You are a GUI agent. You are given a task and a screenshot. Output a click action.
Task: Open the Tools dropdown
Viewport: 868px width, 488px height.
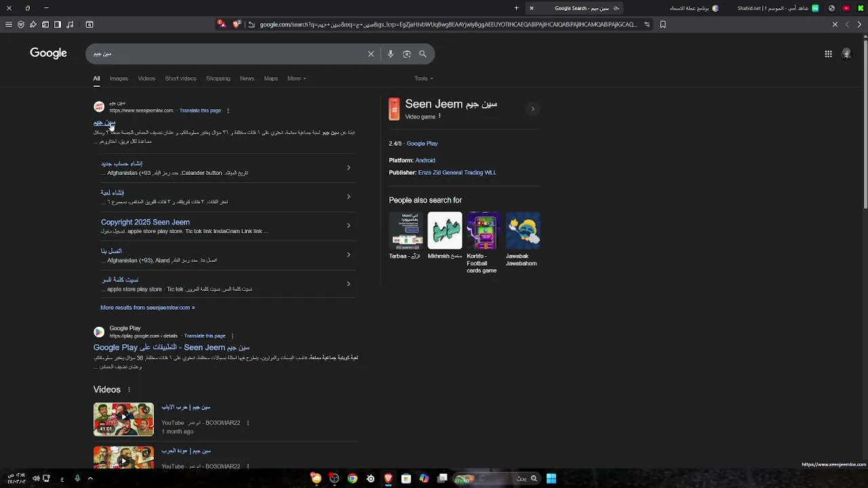tap(424, 79)
